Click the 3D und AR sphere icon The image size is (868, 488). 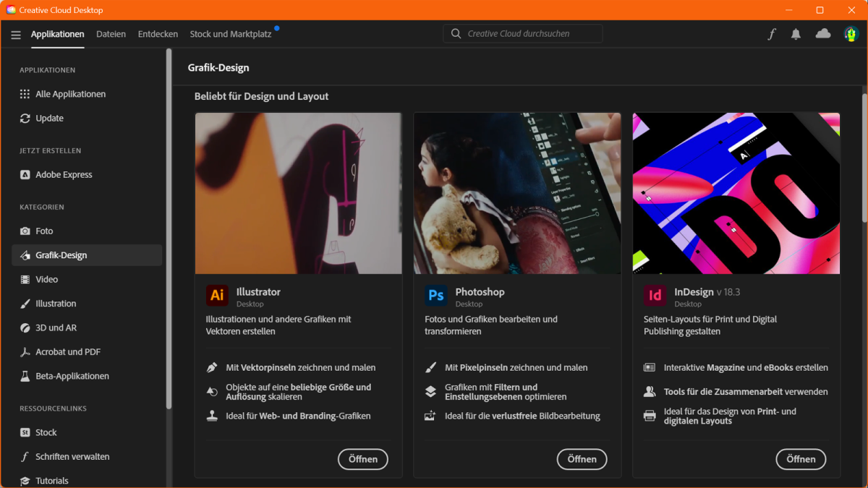tap(25, 328)
